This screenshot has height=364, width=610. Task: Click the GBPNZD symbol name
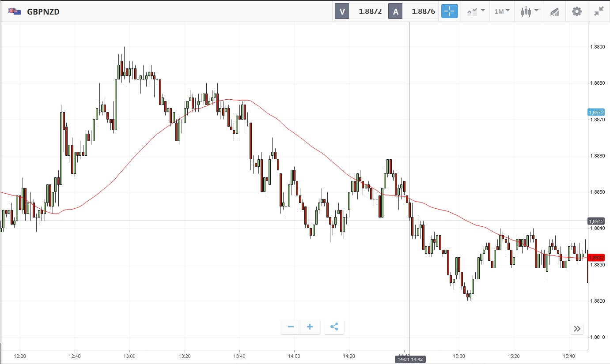pyautogui.click(x=43, y=12)
